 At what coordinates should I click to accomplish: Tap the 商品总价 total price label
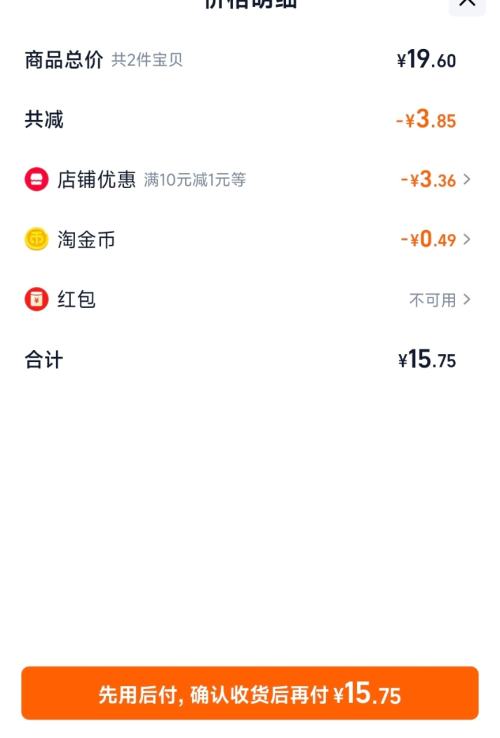(64, 60)
